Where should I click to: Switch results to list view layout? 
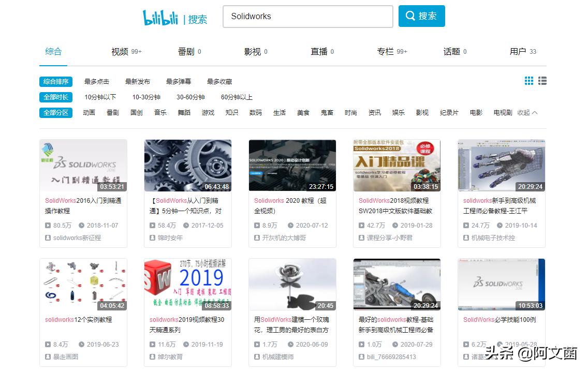click(x=541, y=81)
